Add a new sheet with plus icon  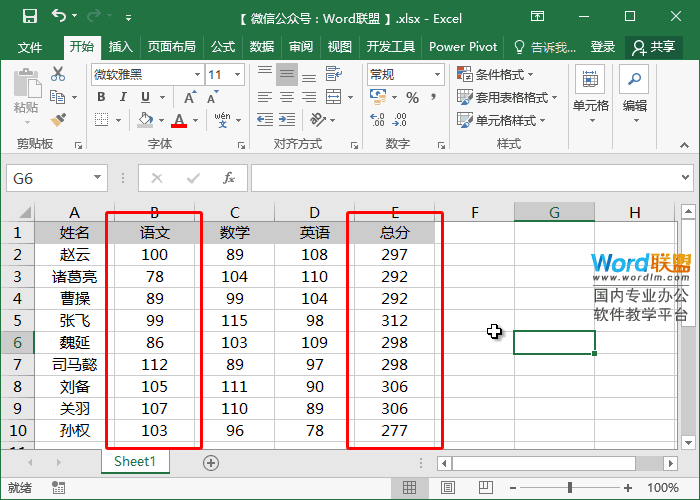[210, 462]
